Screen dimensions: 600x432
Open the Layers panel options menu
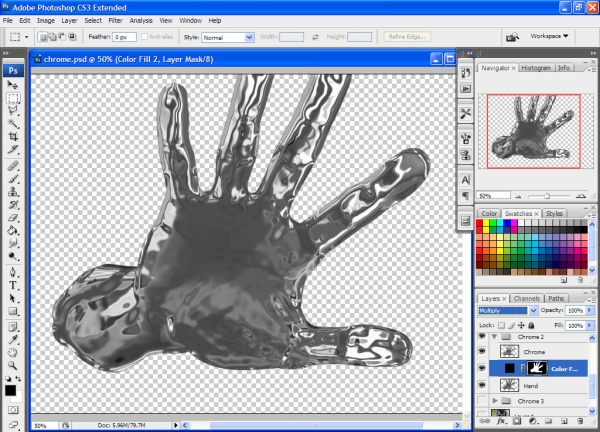point(592,299)
